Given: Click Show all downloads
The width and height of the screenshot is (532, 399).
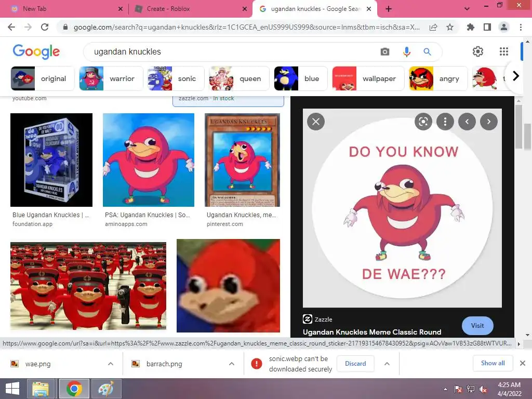Looking at the screenshot, I should click(493, 363).
